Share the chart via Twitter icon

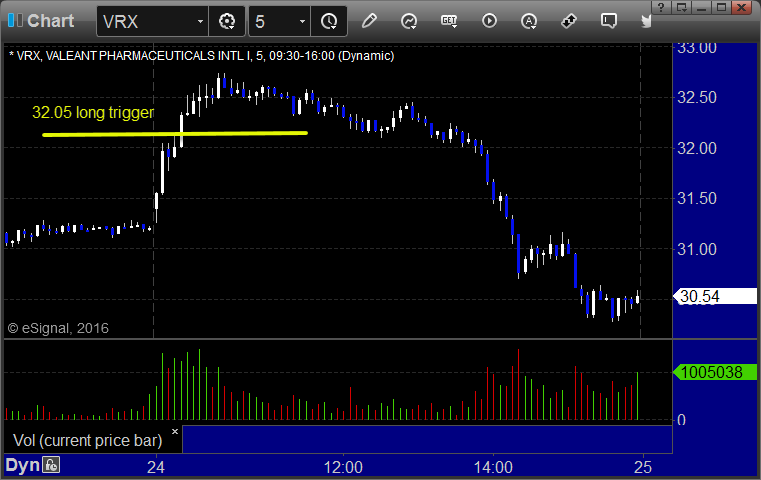tap(646, 21)
